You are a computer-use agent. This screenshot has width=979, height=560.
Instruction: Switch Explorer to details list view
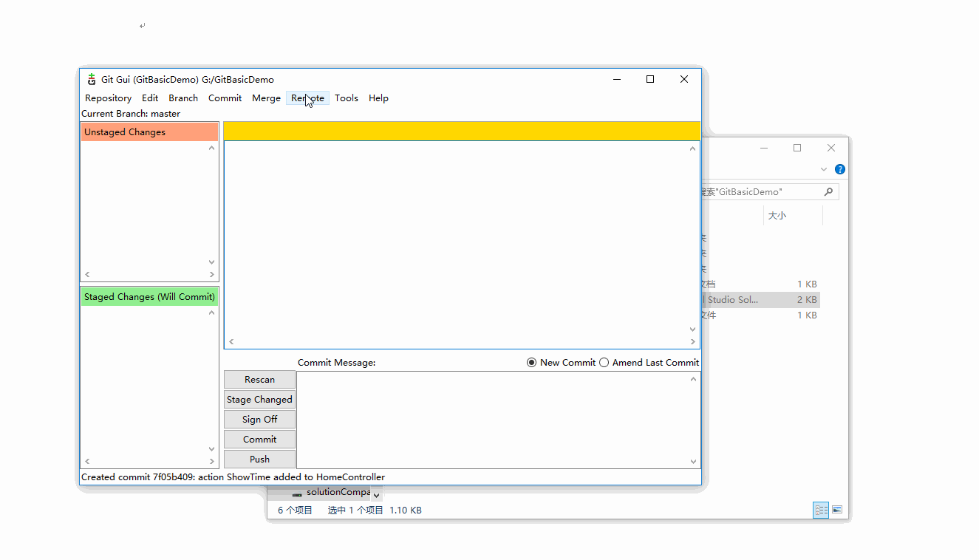tap(821, 510)
